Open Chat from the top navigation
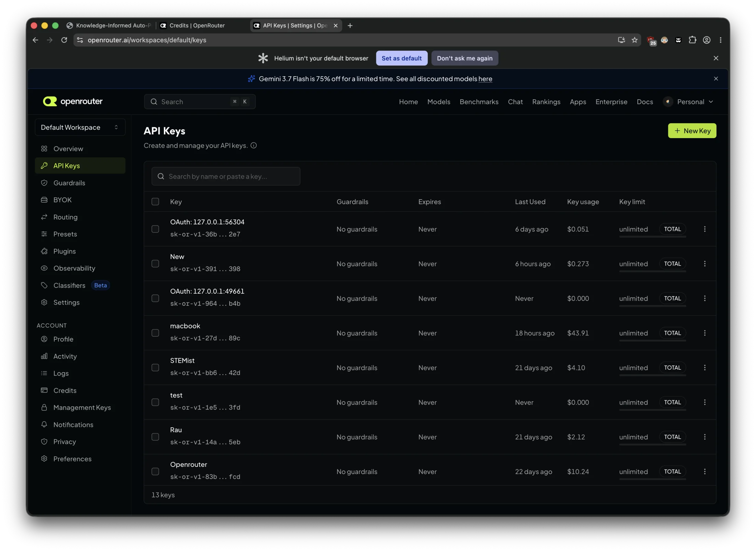Viewport: 756px width, 551px height. [515, 102]
